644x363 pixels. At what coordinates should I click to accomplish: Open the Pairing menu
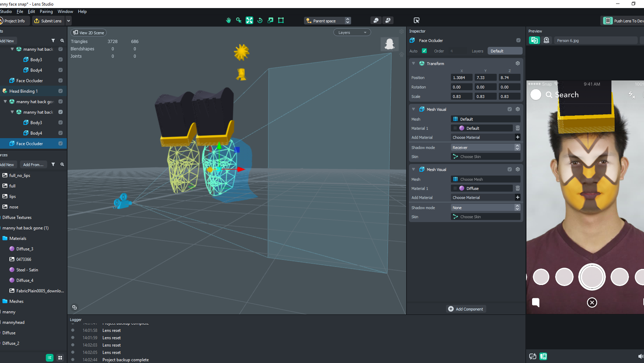click(46, 12)
